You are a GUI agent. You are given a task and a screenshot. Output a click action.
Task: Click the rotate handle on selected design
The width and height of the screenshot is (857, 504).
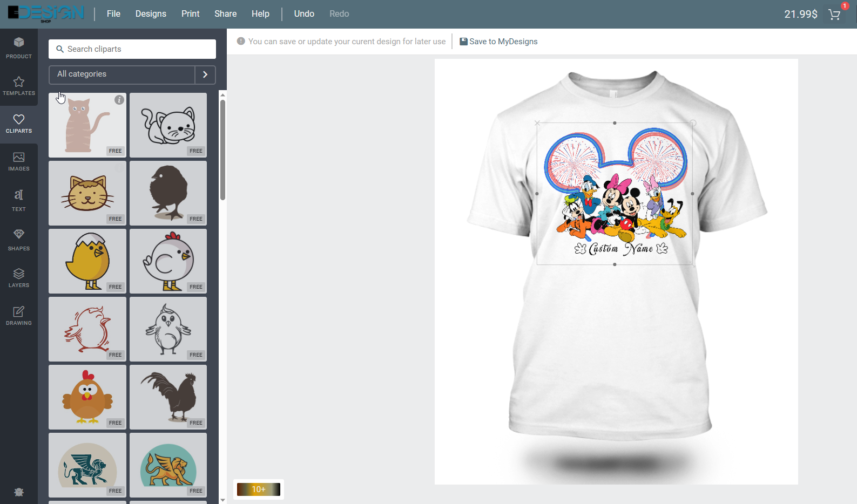coord(693,123)
